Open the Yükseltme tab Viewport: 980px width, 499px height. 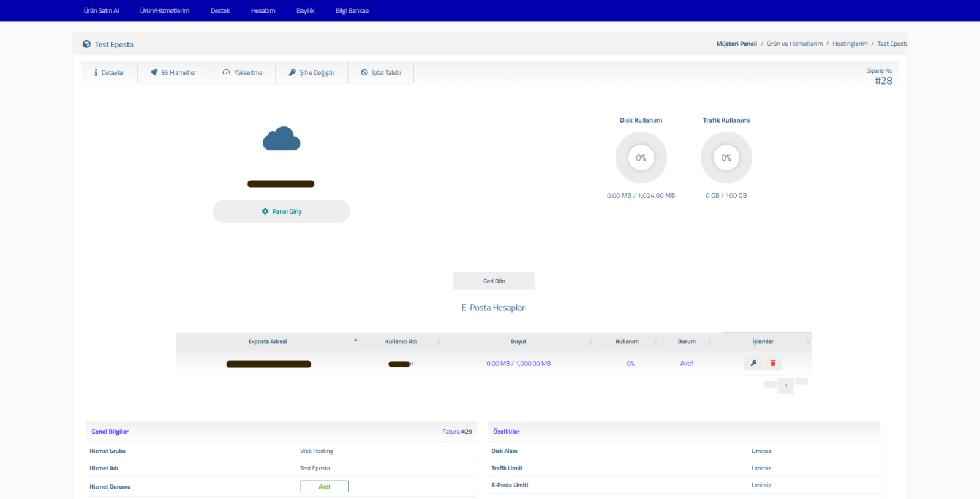click(243, 72)
